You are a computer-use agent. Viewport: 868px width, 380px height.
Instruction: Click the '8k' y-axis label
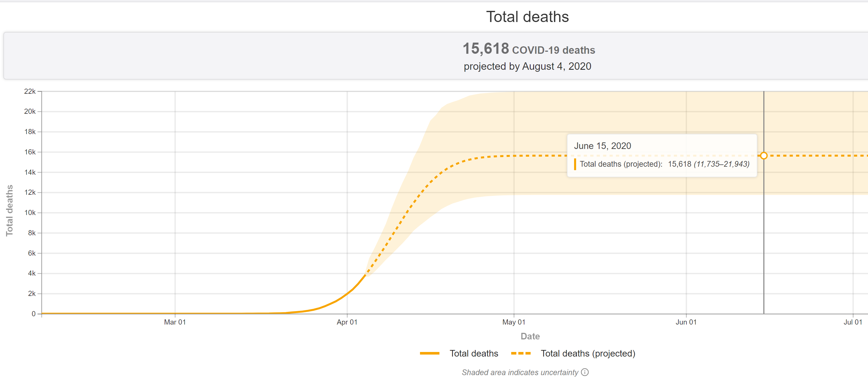pos(32,233)
